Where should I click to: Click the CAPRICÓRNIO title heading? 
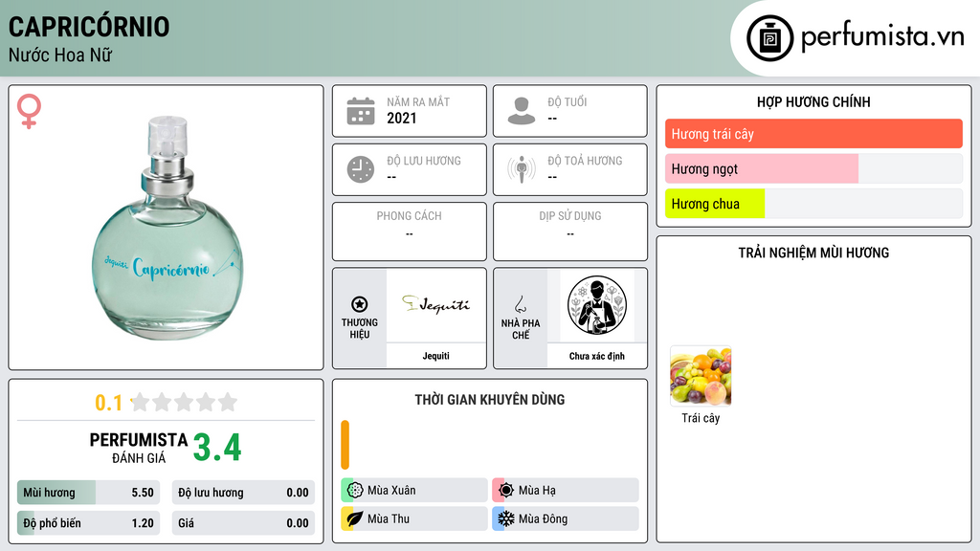89,27
